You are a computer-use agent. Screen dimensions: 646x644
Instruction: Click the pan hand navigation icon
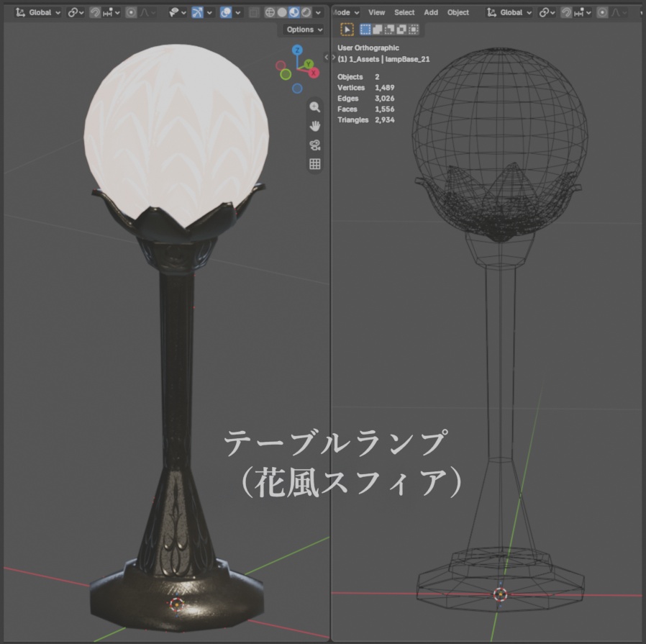315,126
